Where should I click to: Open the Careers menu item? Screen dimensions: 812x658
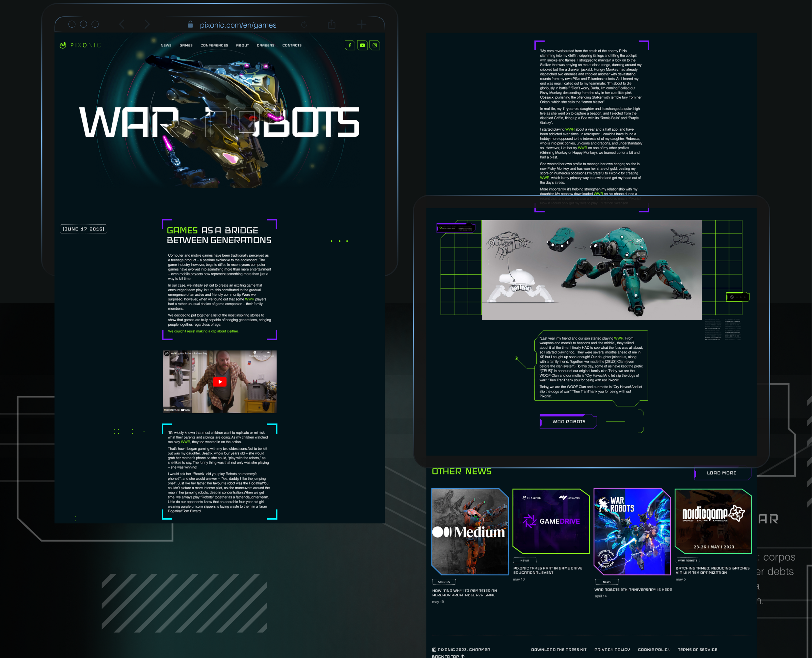(265, 45)
